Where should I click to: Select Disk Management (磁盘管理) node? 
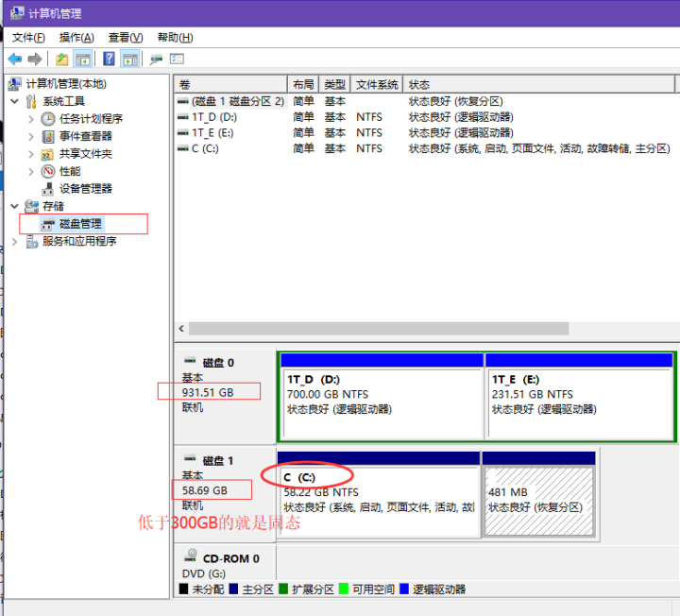[x=80, y=224]
